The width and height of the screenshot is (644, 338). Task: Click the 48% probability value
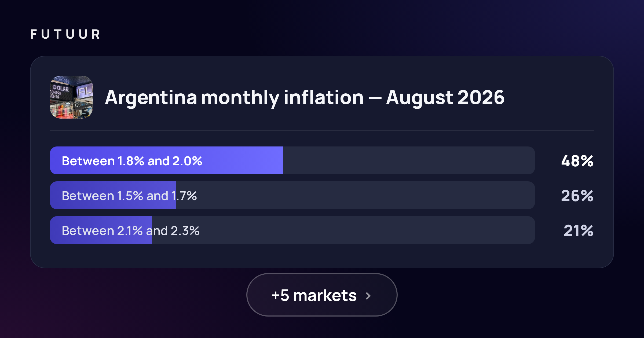click(x=577, y=161)
